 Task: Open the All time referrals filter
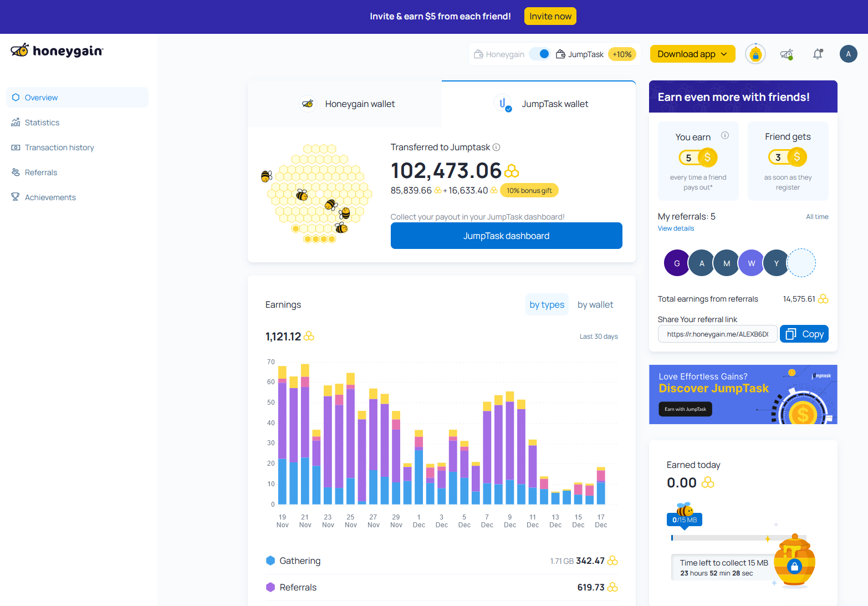pyautogui.click(x=817, y=217)
